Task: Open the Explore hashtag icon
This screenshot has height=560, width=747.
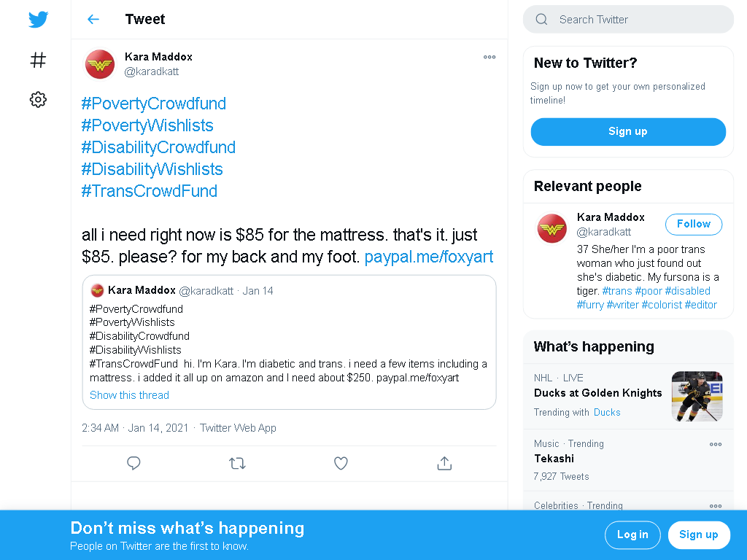Action: click(38, 60)
